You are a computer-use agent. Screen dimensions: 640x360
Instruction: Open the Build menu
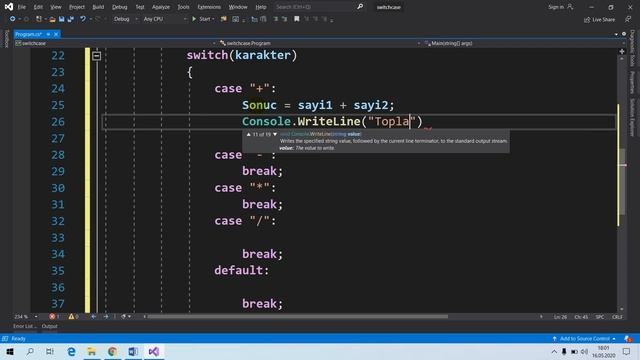coord(98,7)
